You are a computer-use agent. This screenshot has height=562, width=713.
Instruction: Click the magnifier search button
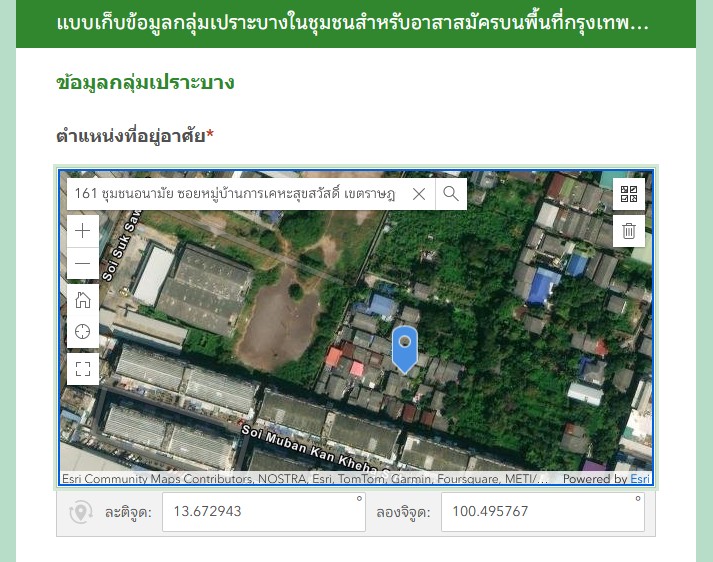point(451,194)
